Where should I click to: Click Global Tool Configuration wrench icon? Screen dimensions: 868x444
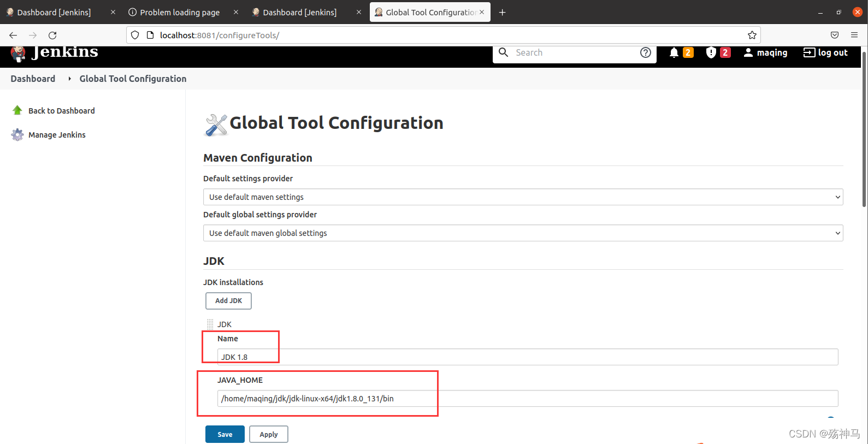[216, 125]
